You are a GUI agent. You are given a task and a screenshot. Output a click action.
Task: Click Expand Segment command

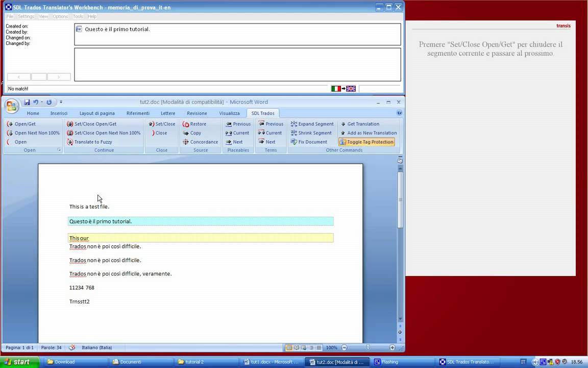click(x=312, y=124)
